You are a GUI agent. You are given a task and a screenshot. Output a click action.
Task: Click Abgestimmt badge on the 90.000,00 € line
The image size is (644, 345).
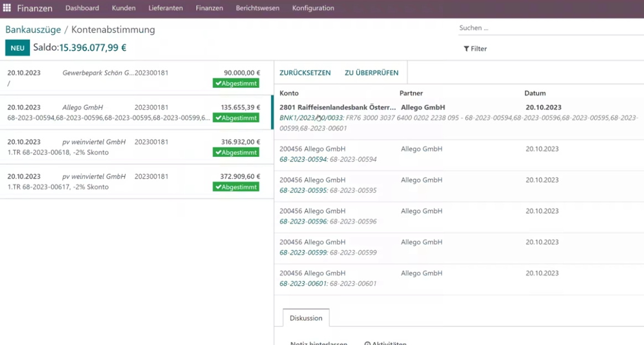coord(236,83)
